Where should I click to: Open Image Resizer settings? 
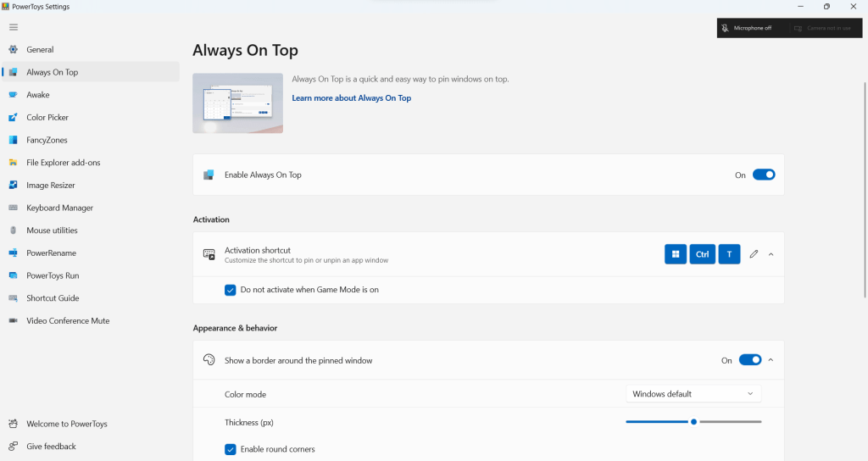tap(91, 185)
